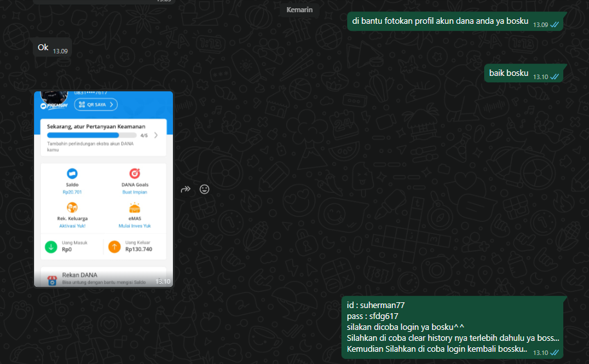Viewport: 589px width, 364px height.
Task: Click the 13.09 timestamp on 'Ok' message
Action: coord(60,51)
